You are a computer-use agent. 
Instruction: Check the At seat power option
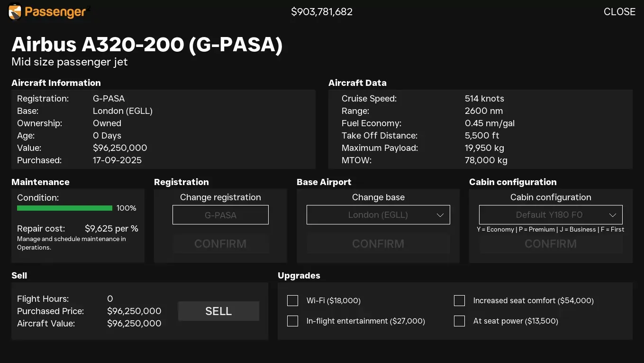[459, 321]
